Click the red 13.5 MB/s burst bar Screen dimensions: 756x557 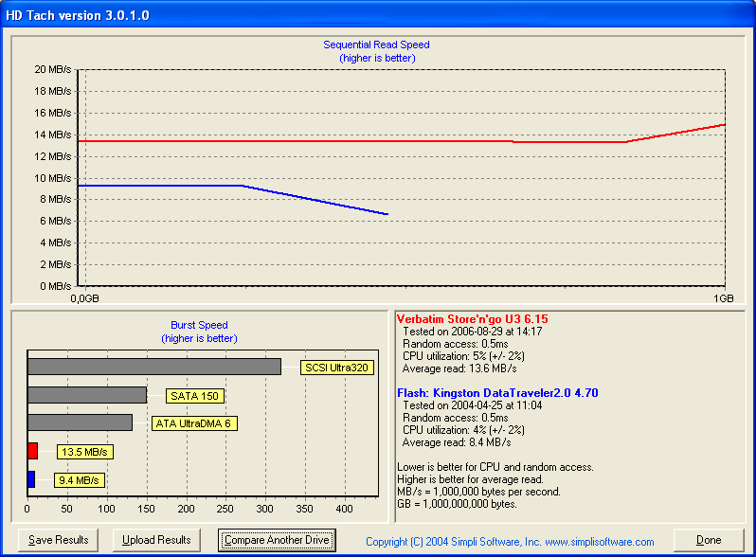(x=32, y=451)
